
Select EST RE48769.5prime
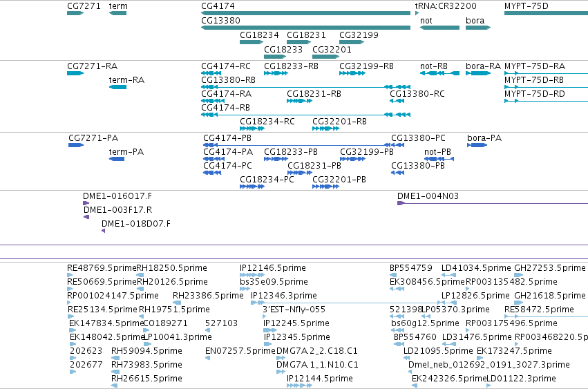(70, 275)
